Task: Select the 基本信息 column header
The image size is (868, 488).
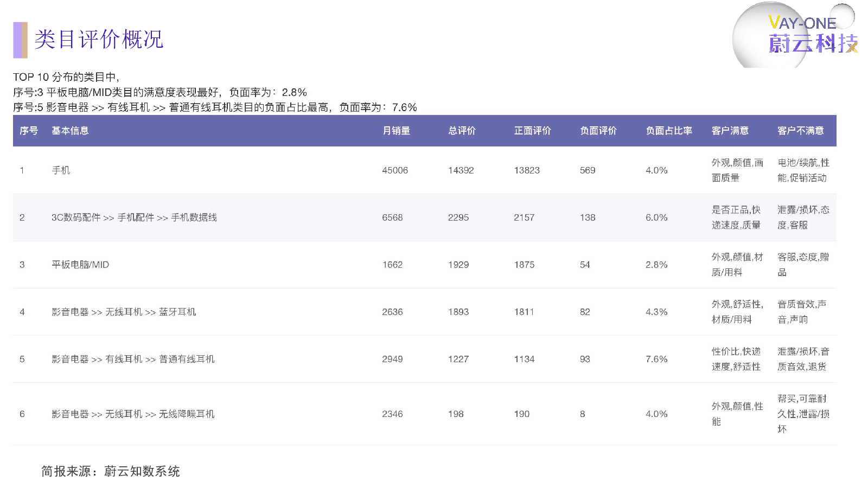Action: 70,131
